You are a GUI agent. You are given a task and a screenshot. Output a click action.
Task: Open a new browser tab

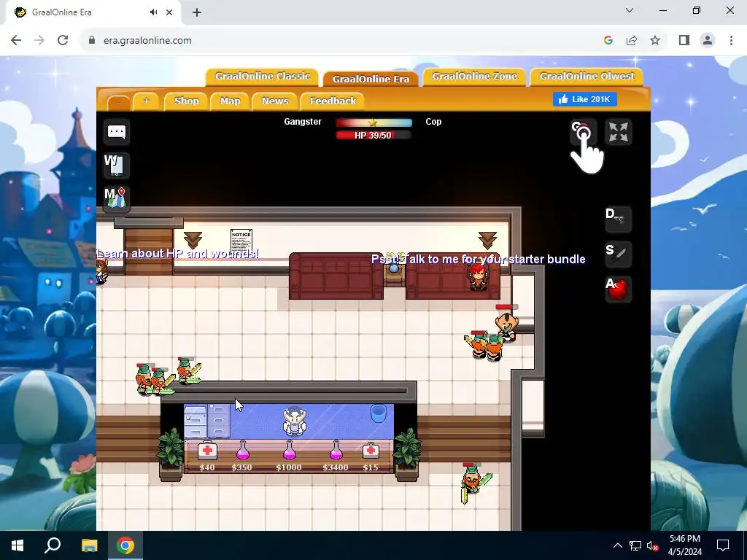click(197, 12)
